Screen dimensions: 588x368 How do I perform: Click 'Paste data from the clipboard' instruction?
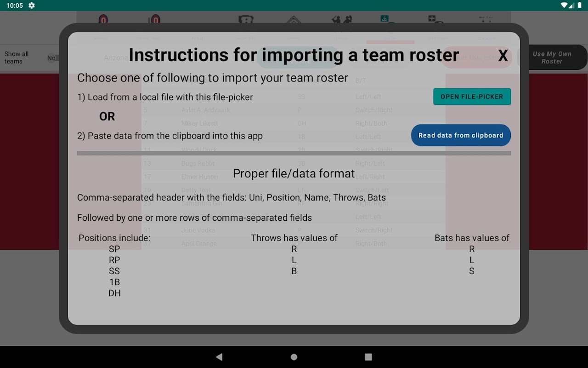click(170, 136)
